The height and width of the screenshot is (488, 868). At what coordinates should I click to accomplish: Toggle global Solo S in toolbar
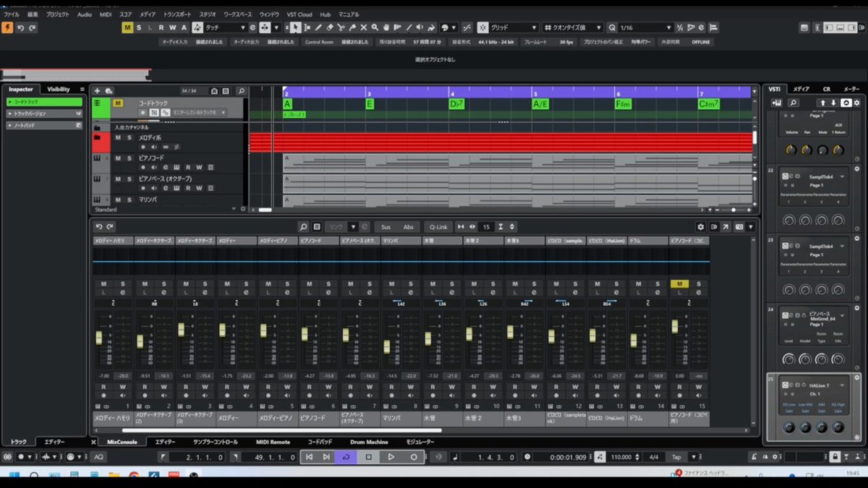(139, 27)
